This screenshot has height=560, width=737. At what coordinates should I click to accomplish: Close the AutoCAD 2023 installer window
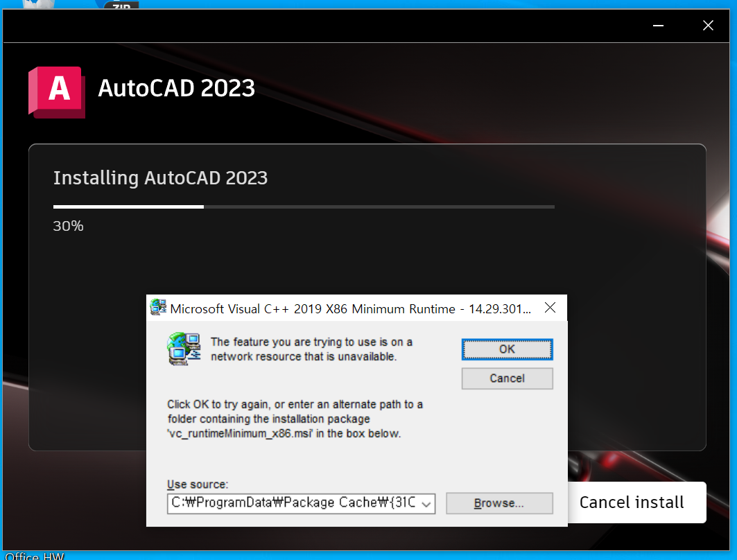(x=708, y=26)
